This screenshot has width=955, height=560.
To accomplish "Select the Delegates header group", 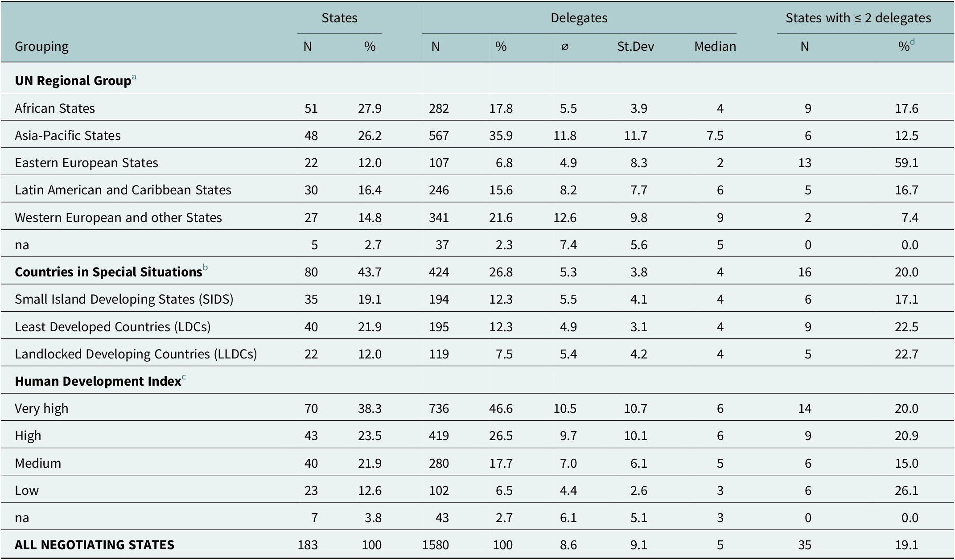I will pos(579,18).
